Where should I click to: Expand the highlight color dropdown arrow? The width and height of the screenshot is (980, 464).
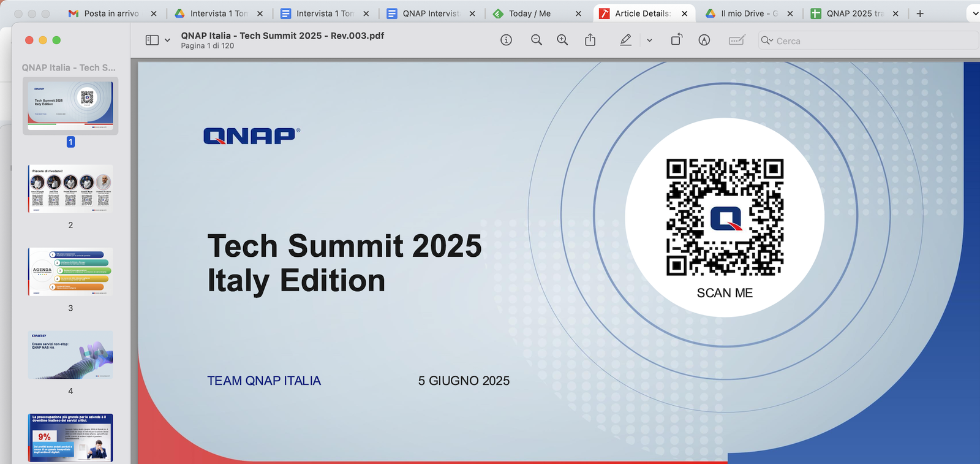tap(649, 40)
